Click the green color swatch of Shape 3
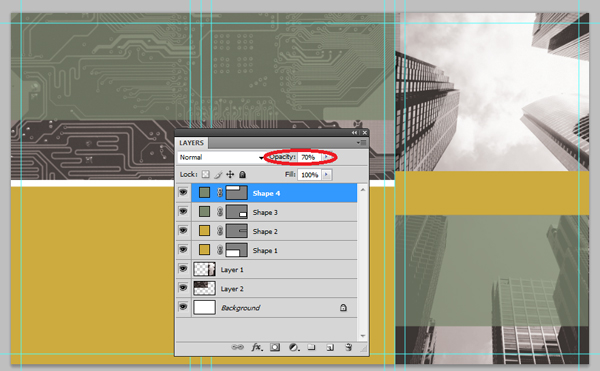 pos(204,212)
